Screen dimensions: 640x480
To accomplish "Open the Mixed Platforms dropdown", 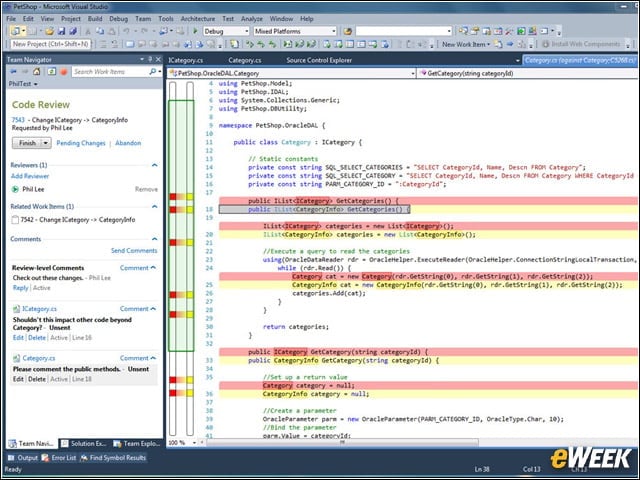I will (333, 31).
